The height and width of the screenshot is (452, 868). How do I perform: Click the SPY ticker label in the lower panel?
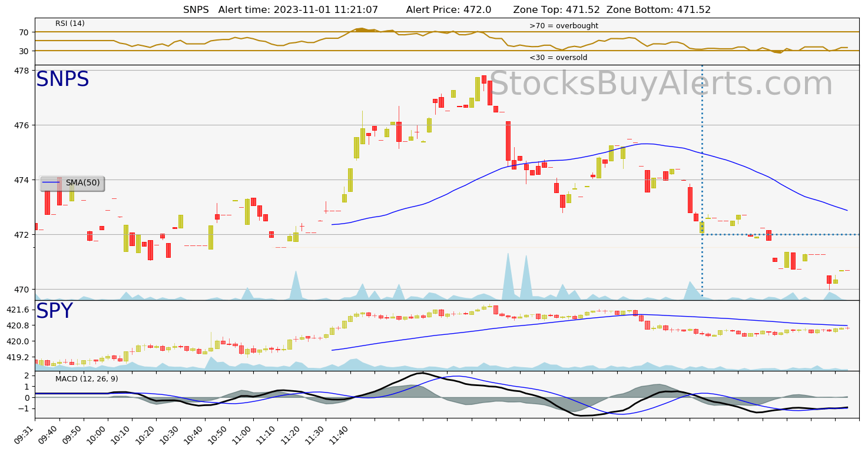click(54, 311)
